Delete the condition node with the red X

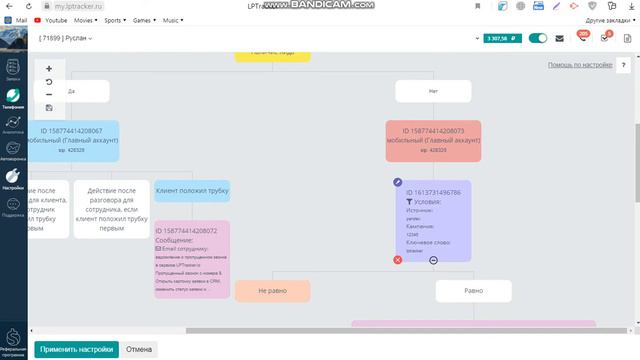coord(398,260)
